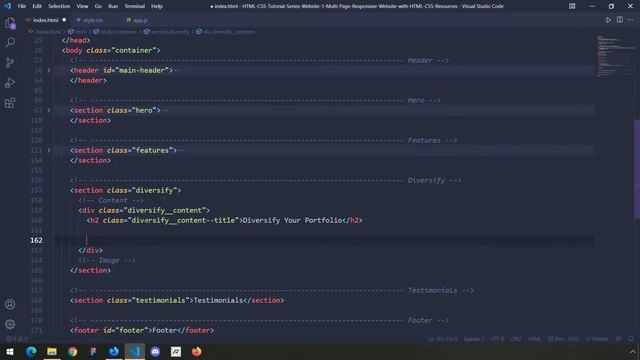Image resolution: width=640 pixels, height=360 pixels.
Task: Open the Source Control view
Action: point(10,62)
